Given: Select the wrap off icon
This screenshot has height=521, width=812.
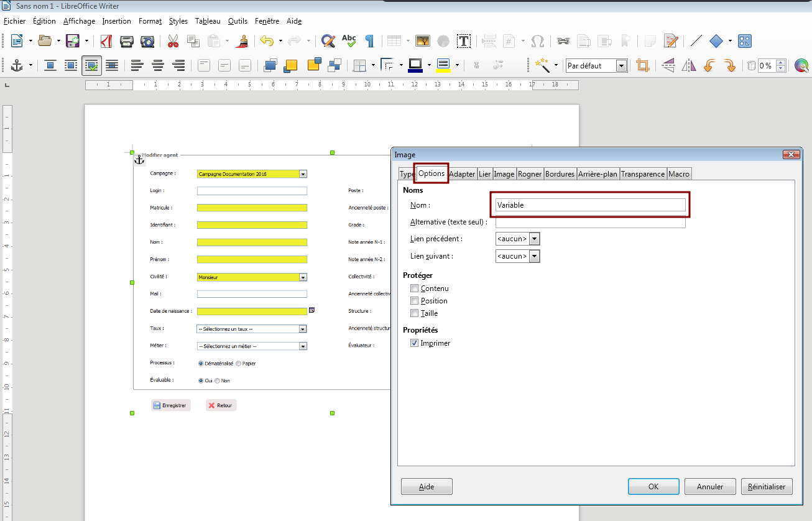Looking at the screenshot, I should [50, 65].
